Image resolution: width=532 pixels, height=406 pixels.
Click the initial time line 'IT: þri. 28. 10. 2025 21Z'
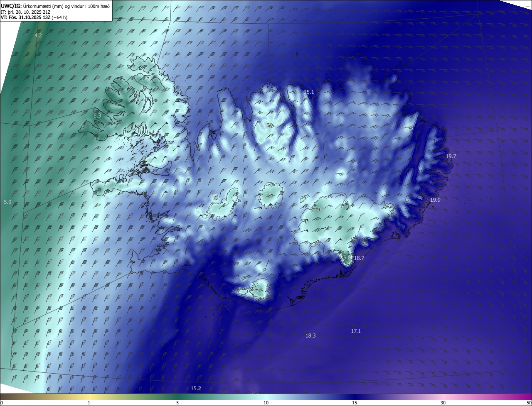click(26, 12)
